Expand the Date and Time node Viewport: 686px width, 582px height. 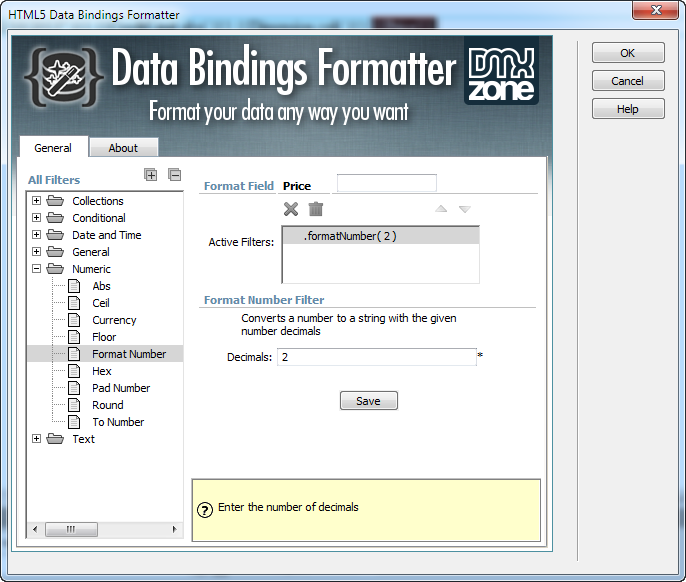37,235
